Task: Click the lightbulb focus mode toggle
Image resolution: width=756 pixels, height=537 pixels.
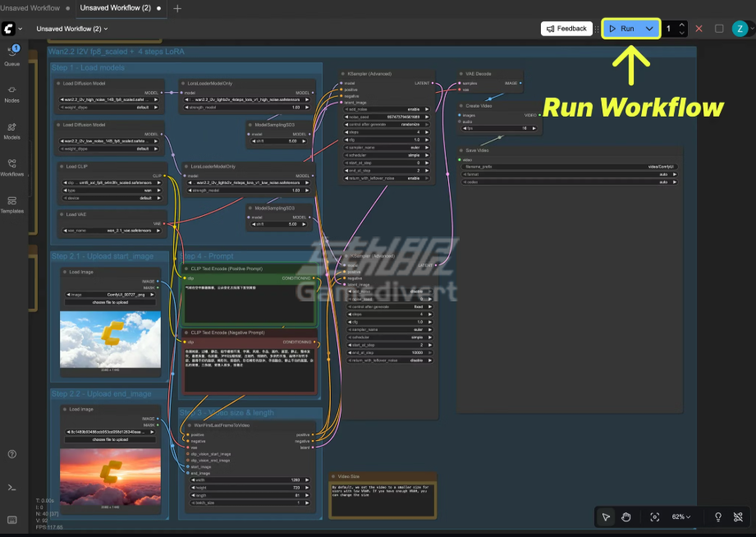Action: coord(718,516)
